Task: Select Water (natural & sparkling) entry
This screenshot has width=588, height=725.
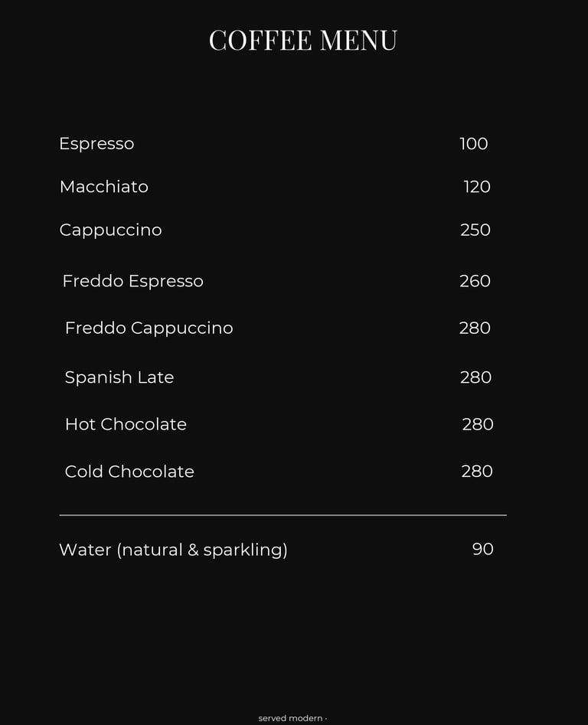Action: coord(173,550)
